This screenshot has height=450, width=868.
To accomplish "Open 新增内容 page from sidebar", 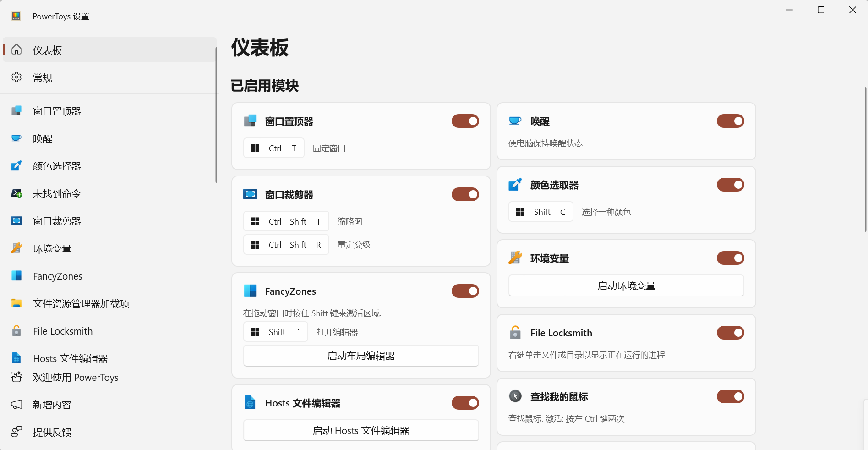I will (x=109, y=405).
